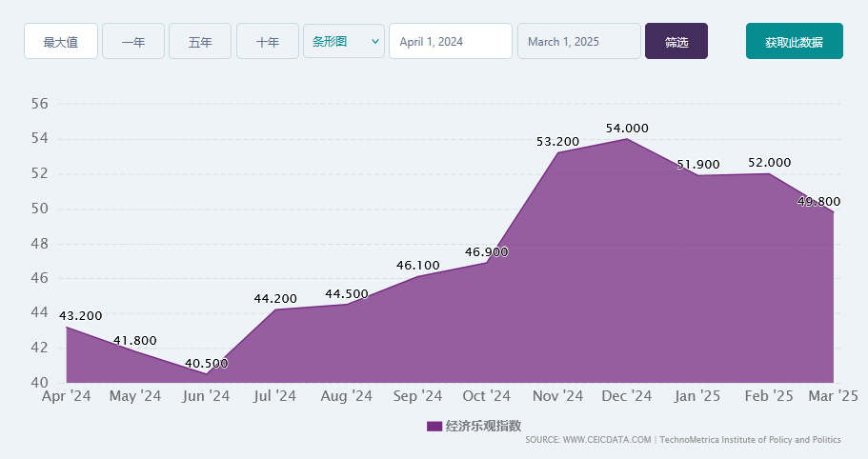
Task: Open the 条形图 chart type dropdown
Action: 344,42
